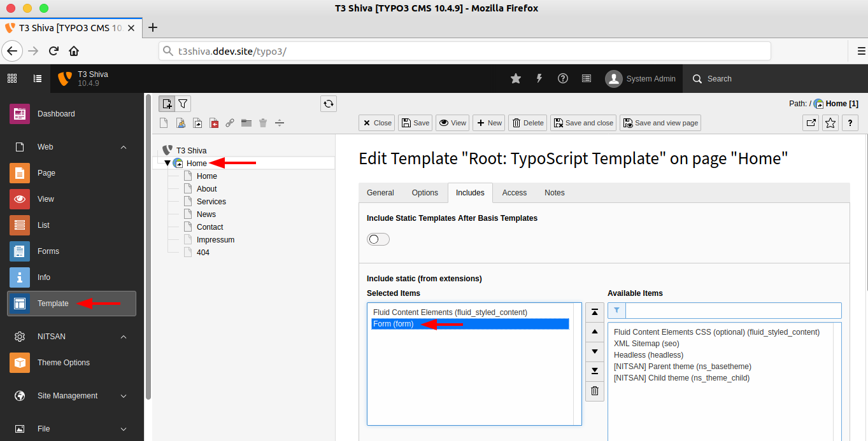This screenshot has width=868, height=441.
Task: Expand the Site Management section
Action: click(x=124, y=395)
